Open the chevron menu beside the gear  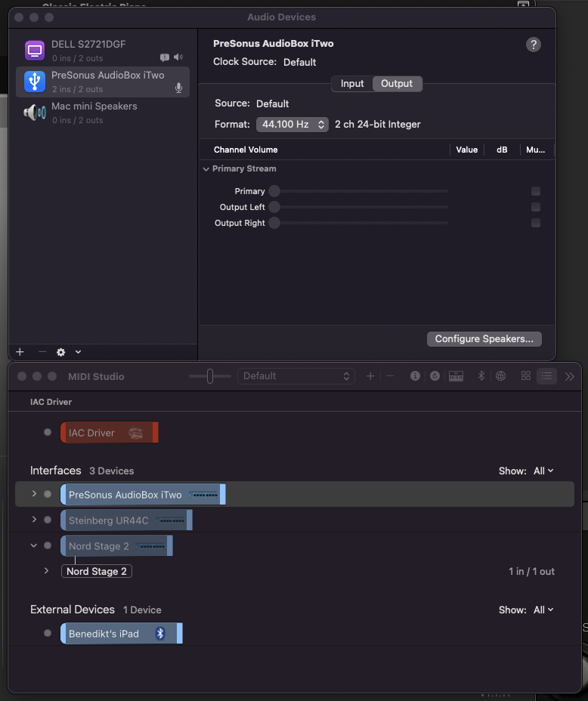79,352
